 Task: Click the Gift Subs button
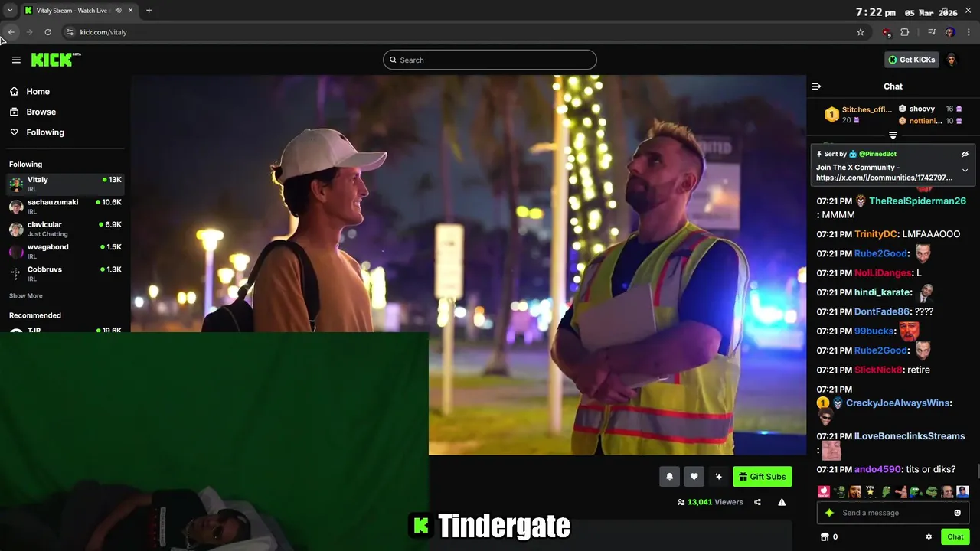[x=763, y=477]
